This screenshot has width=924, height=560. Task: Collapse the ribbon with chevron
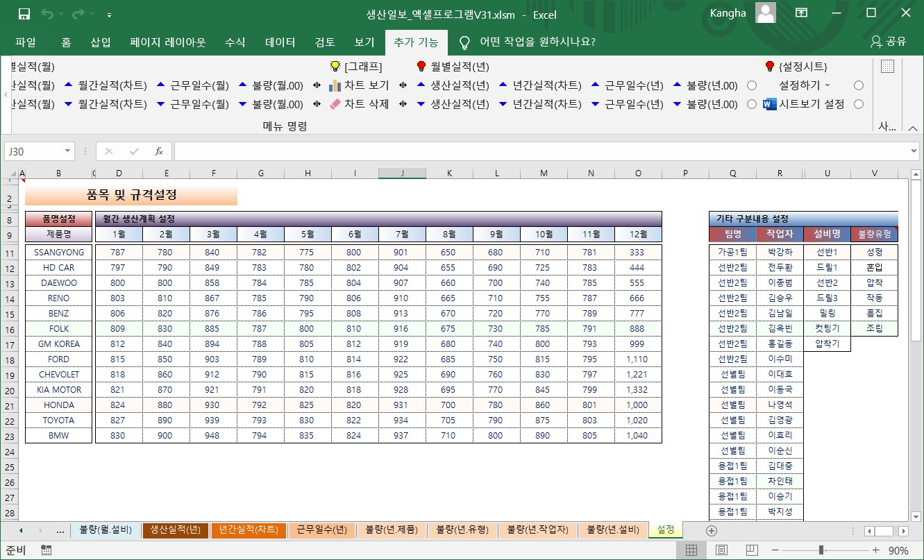point(912,127)
